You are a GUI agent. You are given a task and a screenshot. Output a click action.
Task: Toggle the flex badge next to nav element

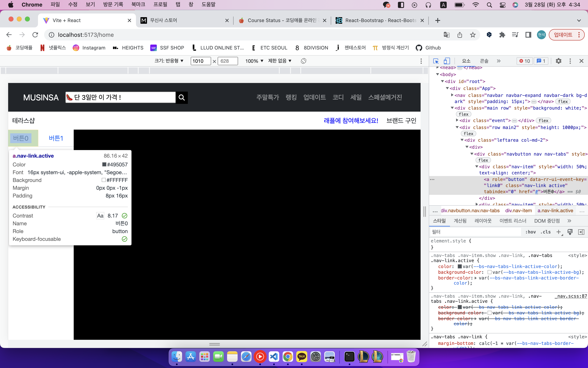tap(563, 101)
